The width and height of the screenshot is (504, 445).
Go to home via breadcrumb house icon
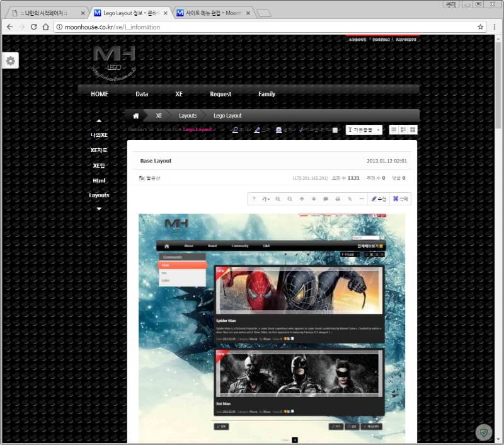pos(136,116)
